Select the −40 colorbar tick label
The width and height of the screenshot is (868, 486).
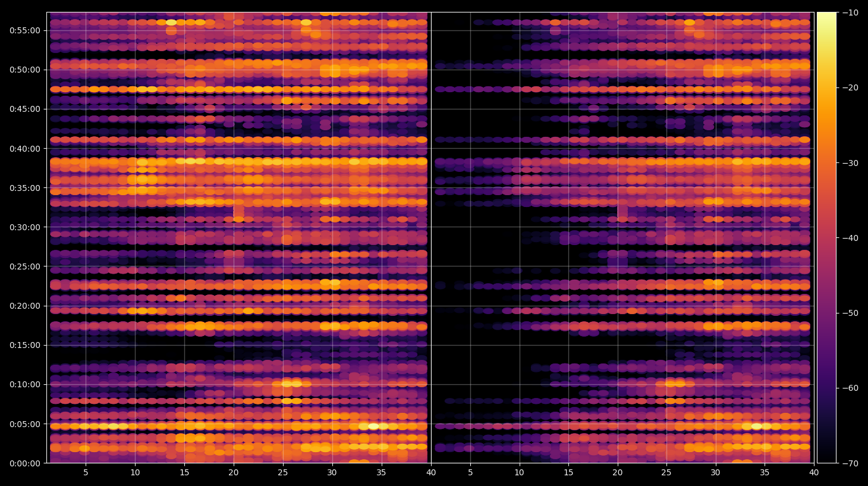click(x=850, y=238)
